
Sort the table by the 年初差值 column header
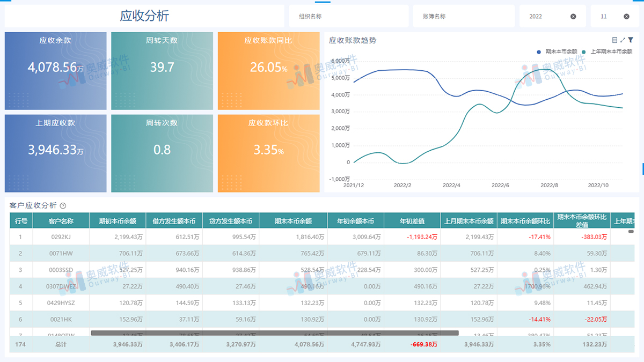pyautogui.click(x=413, y=220)
